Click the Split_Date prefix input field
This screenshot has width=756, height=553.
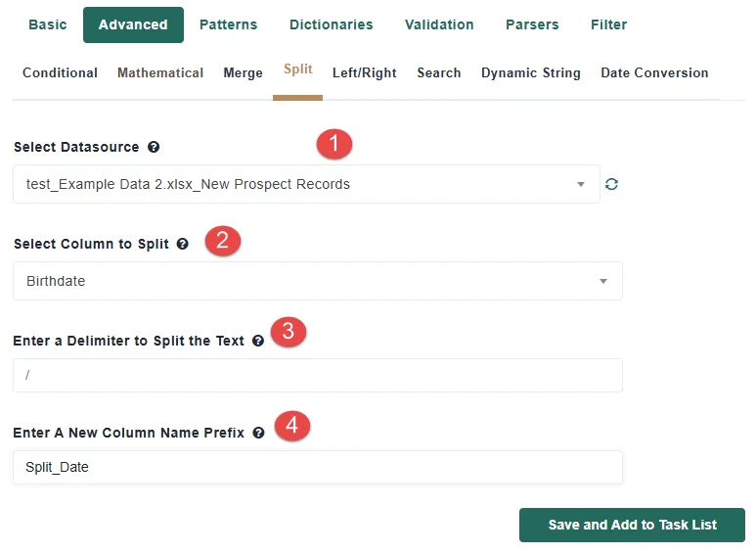(318, 467)
